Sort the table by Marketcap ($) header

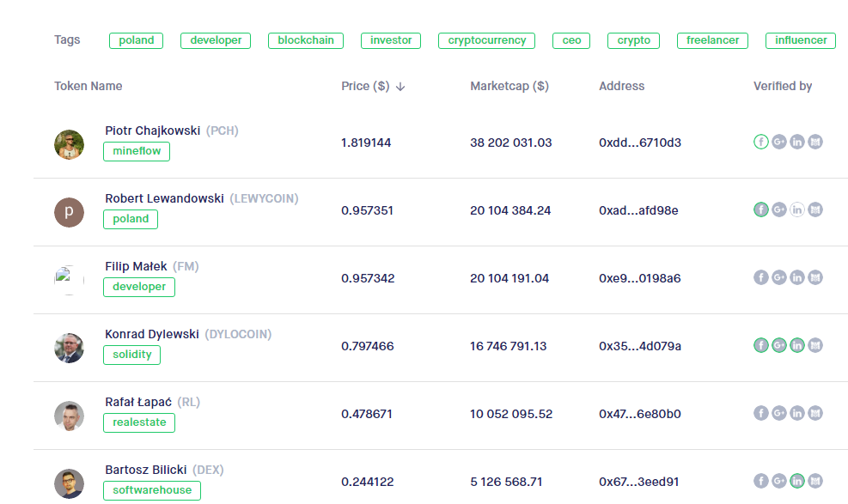(509, 86)
